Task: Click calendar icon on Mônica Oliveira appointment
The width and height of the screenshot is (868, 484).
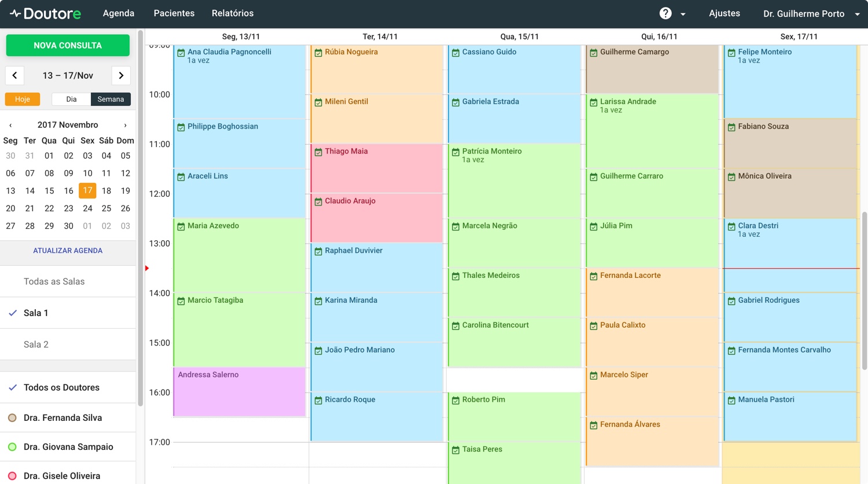Action: click(x=731, y=177)
